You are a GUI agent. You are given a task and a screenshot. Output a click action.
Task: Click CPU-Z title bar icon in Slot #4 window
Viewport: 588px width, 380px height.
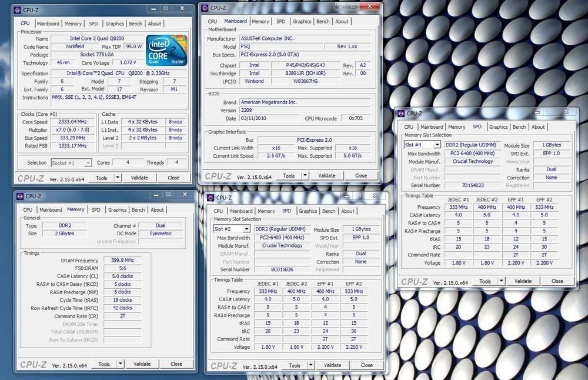click(x=400, y=113)
